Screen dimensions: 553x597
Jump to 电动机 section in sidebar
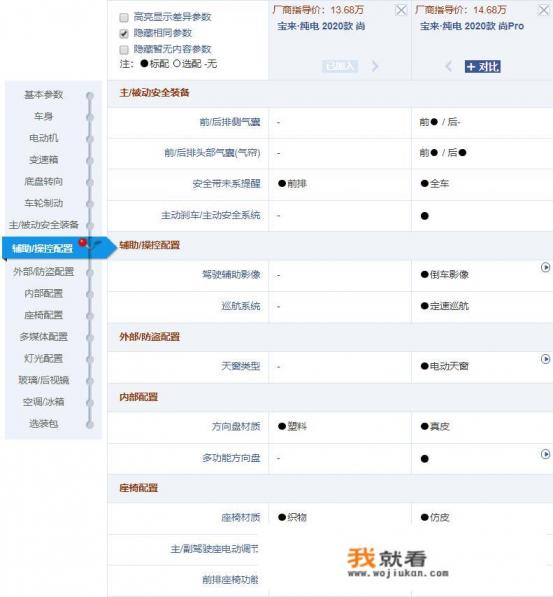click(x=43, y=138)
